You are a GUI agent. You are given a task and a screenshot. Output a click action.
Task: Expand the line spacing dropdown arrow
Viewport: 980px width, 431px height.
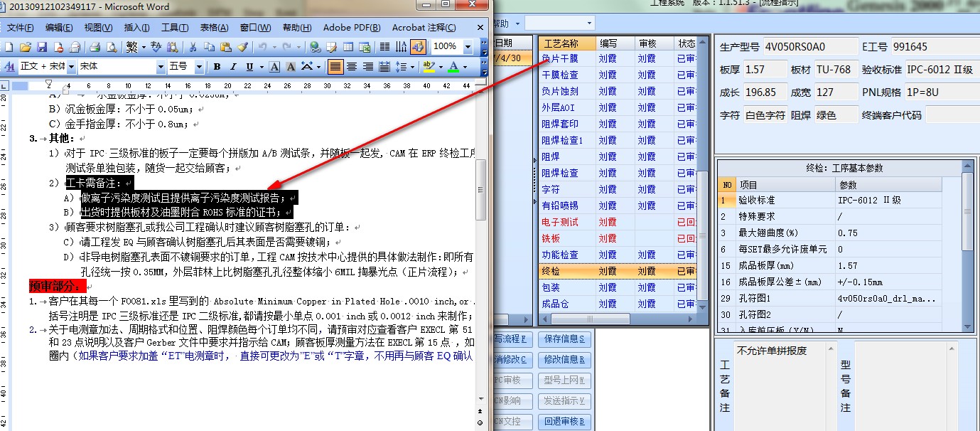412,67
